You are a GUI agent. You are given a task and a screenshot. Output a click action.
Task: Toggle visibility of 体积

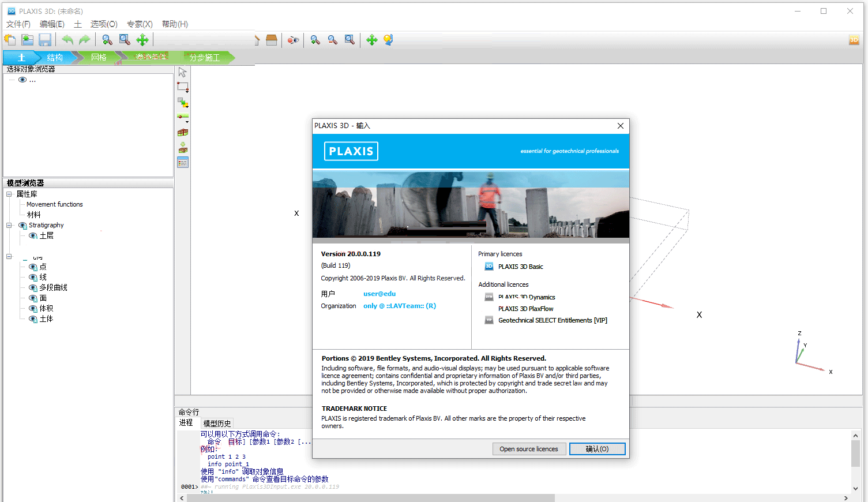33,308
